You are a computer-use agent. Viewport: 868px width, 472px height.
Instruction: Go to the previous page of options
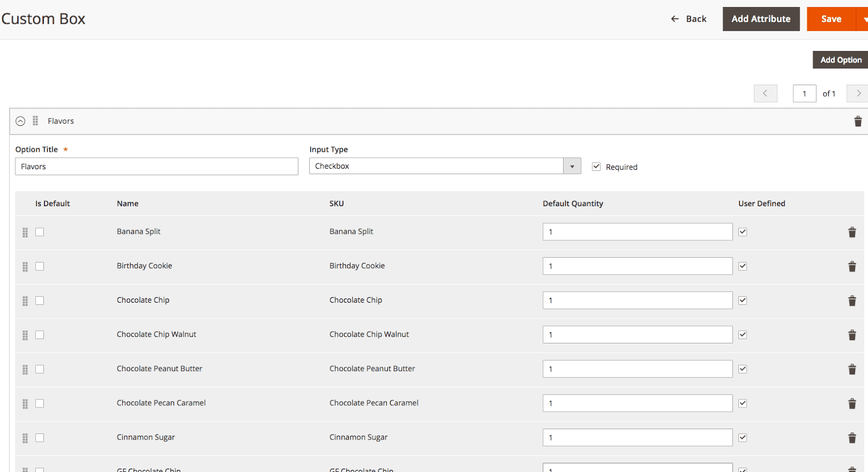click(765, 93)
